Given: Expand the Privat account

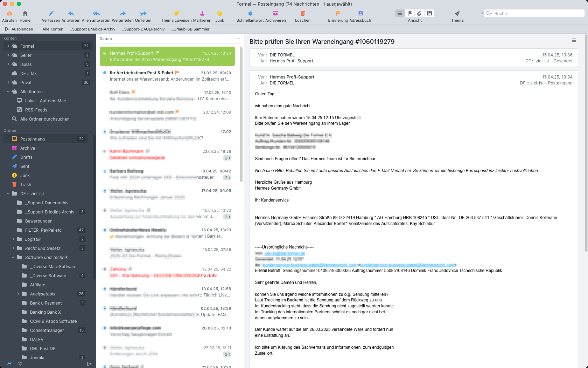Looking at the screenshot, I should [x=8, y=82].
